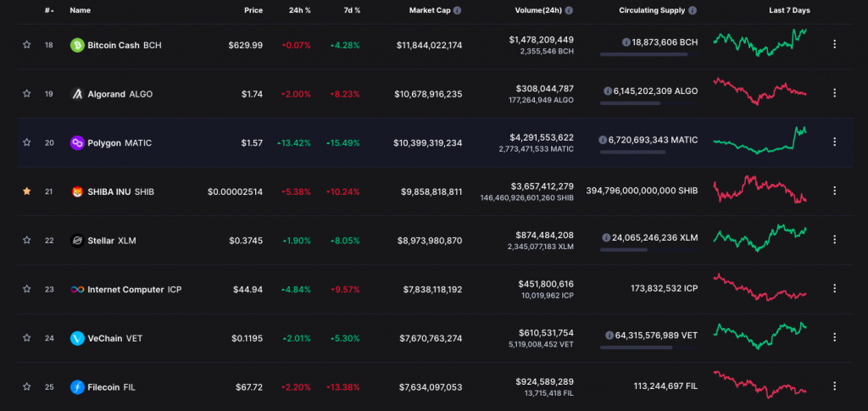Open more options menu for Stellar
Image resolution: width=868 pixels, height=411 pixels.
[x=835, y=240]
